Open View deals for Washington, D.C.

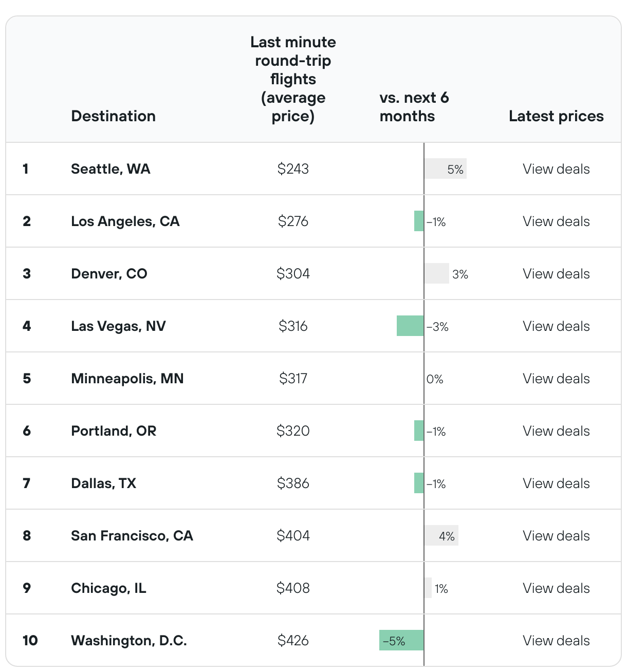[x=556, y=641]
